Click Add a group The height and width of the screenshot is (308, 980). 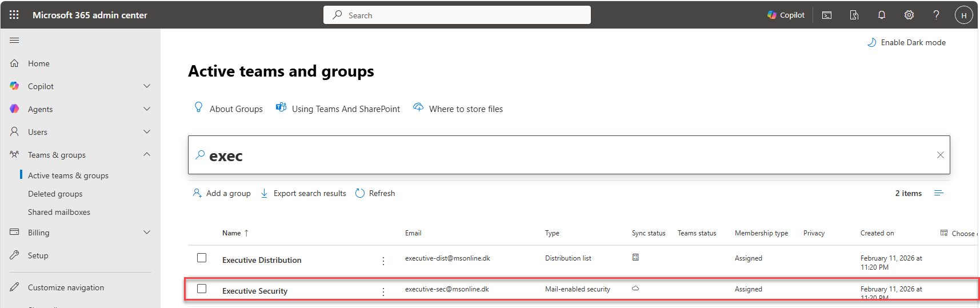click(222, 193)
